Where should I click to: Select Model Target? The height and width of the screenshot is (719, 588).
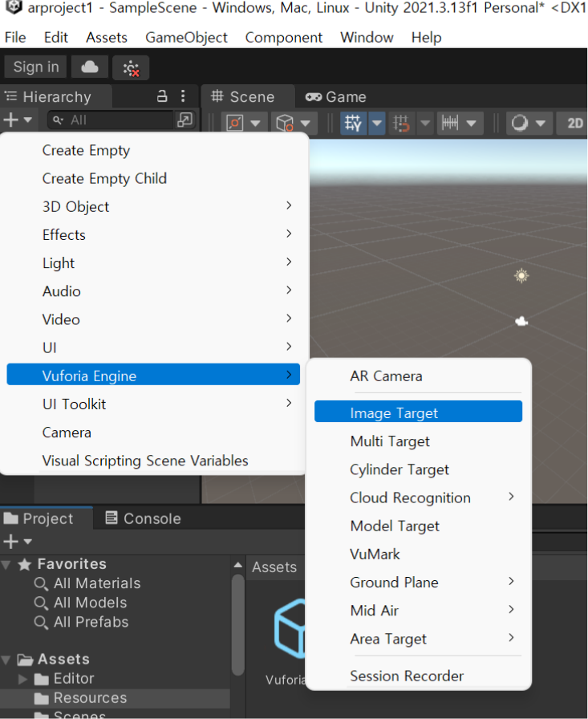(x=418, y=526)
